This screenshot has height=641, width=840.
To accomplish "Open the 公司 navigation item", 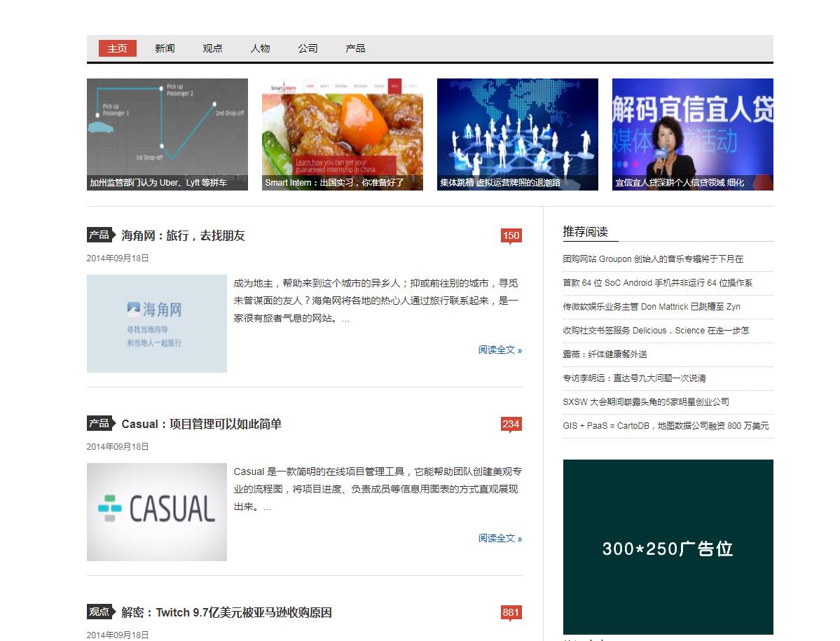I will pos(308,48).
